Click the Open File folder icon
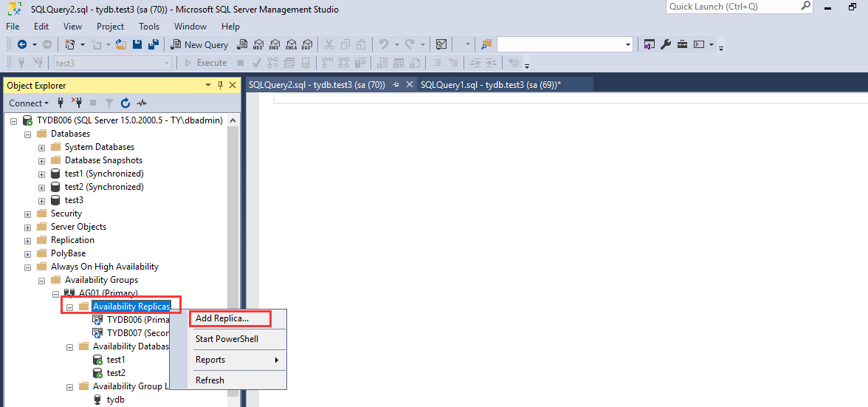 tap(121, 44)
